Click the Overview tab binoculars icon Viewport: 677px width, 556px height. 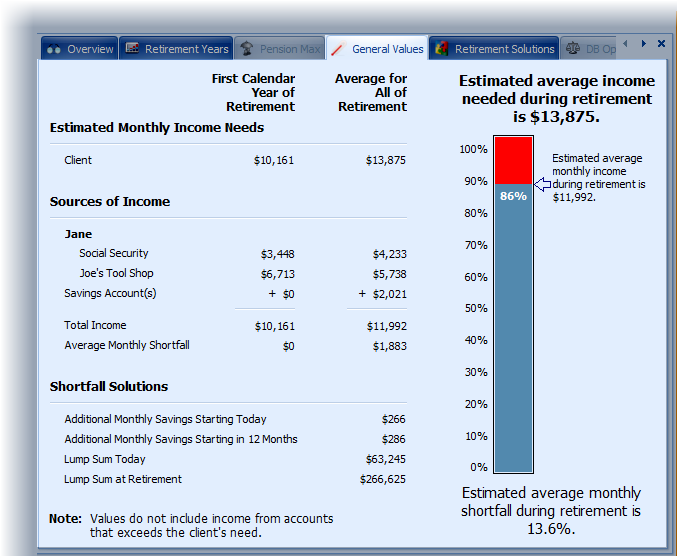tap(54, 49)
